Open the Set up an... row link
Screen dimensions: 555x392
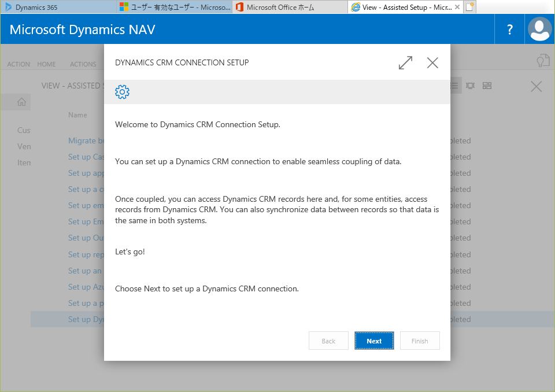(85, 271)
